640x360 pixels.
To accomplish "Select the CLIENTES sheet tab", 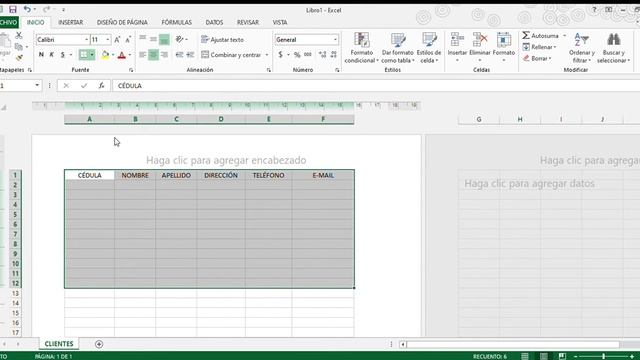I will click(59, 344).
